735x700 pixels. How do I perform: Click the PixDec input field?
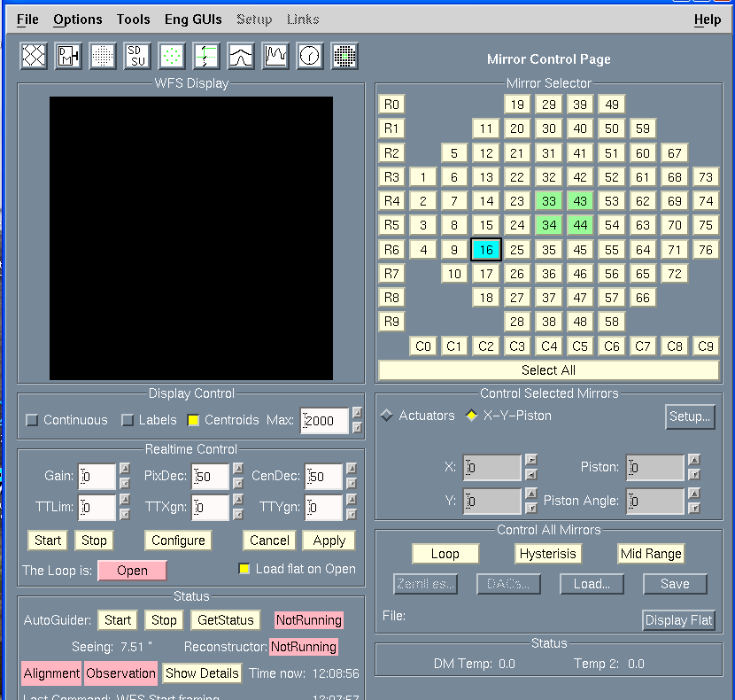coord(210,477)
